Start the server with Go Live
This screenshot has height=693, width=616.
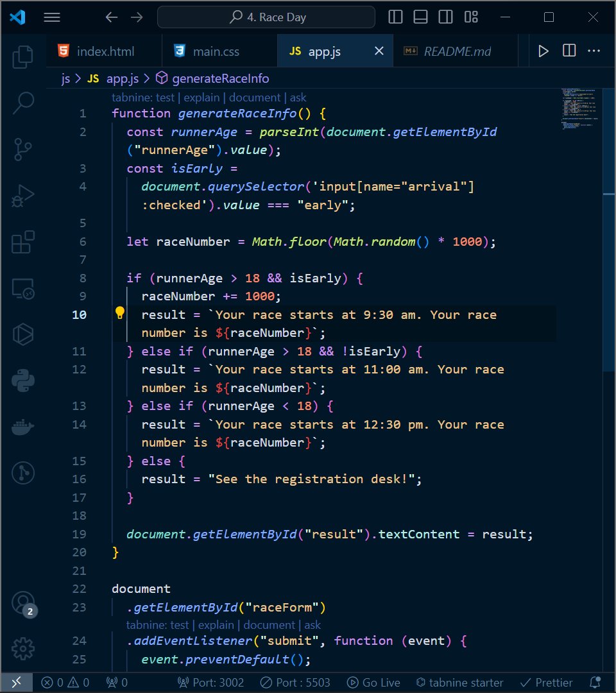pos(373,682)
